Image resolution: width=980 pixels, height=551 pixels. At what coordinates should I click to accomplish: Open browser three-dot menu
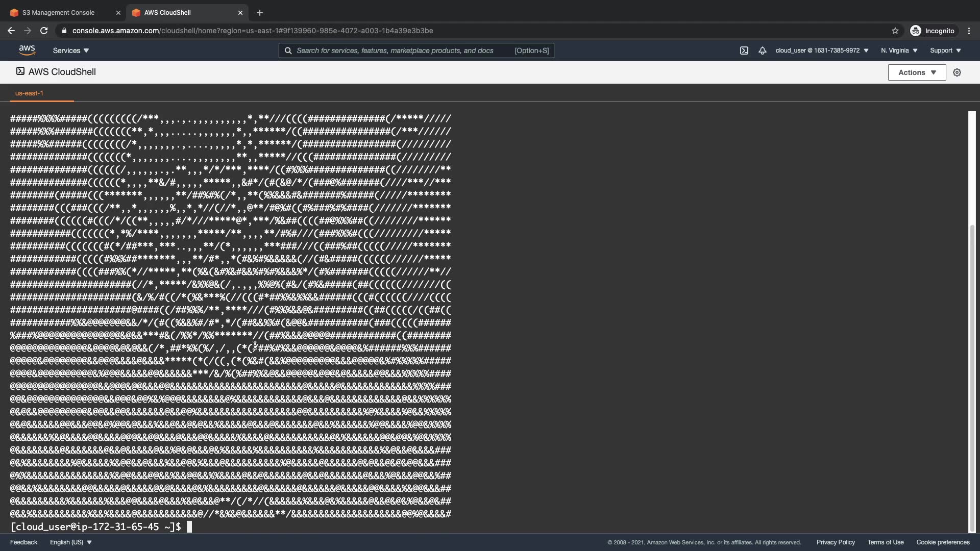[x=969, y=31]
